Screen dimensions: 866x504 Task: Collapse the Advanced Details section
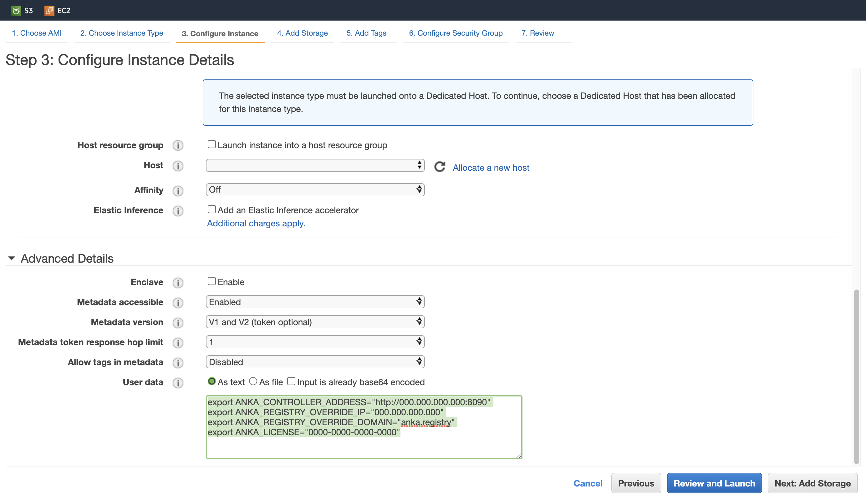coord(12,258)
